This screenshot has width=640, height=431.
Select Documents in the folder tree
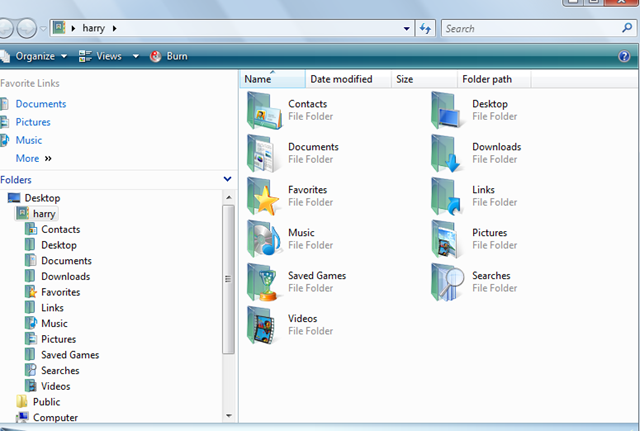66,260
